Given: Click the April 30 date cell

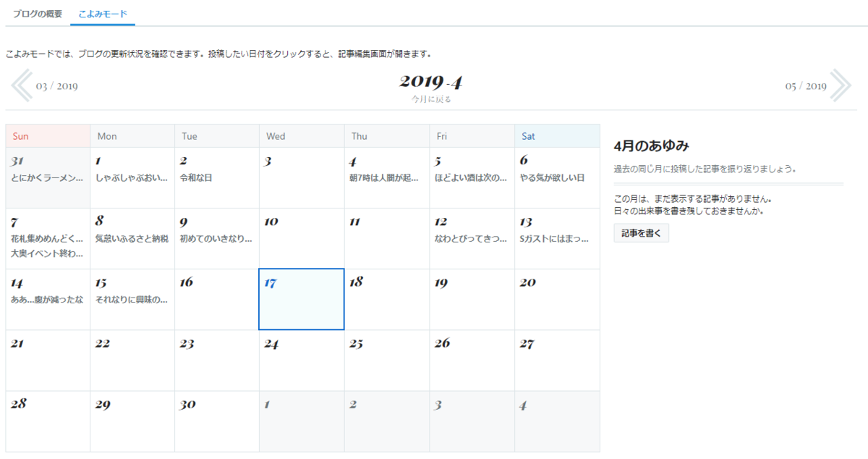Looking at the screenshot, I should [217, 421].
